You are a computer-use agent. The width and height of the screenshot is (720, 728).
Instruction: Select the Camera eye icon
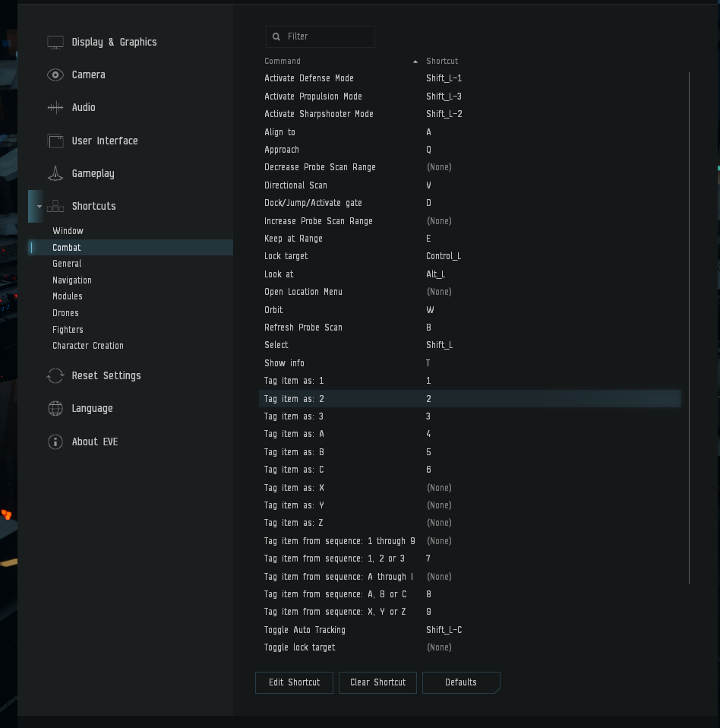click(55, 74)
